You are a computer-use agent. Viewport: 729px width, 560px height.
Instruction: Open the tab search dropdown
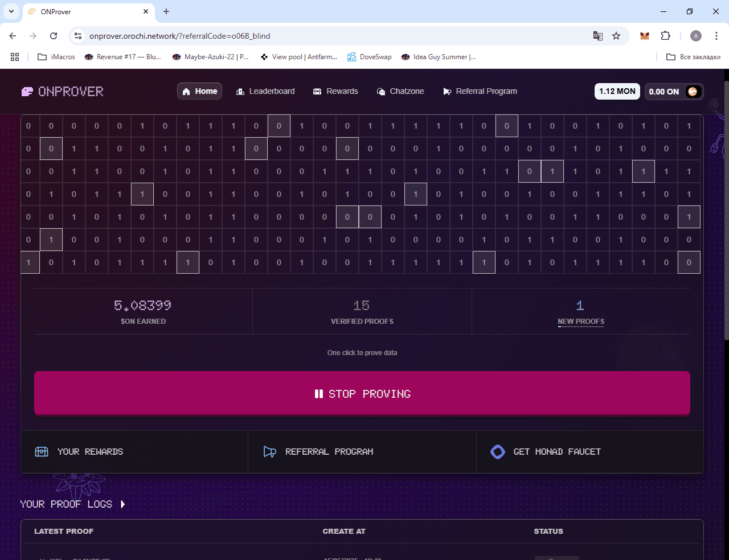(11, 11)
